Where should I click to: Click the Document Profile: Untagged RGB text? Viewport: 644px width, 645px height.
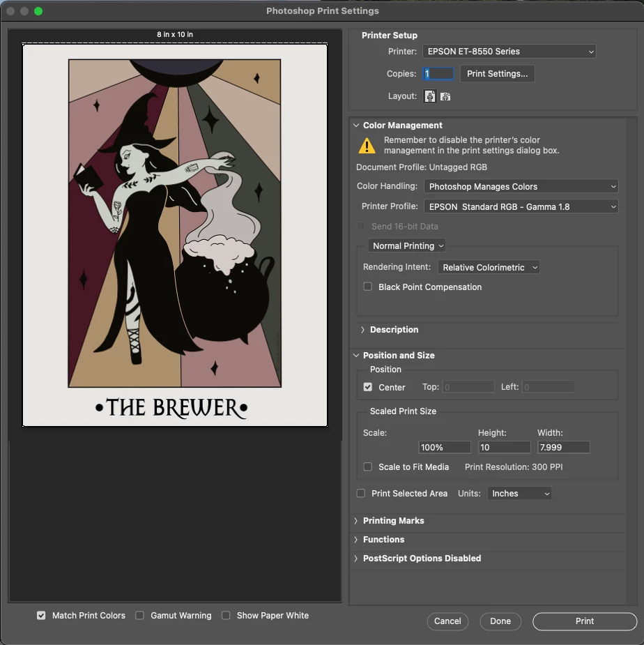tap(422, 167)
